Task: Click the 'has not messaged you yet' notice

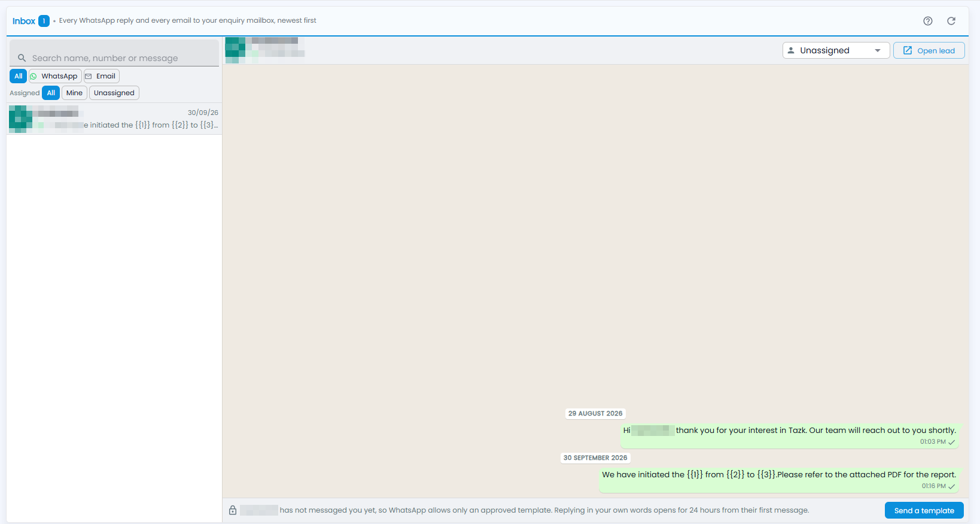Action: pos(525,510)
